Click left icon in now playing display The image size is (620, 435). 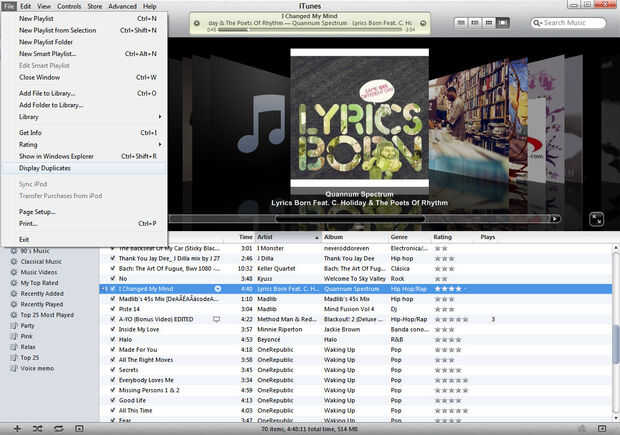(197, 23)
